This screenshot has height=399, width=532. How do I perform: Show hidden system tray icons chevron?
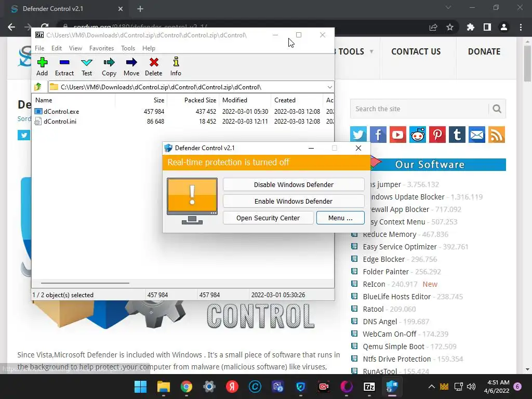(x=432, y=387)
